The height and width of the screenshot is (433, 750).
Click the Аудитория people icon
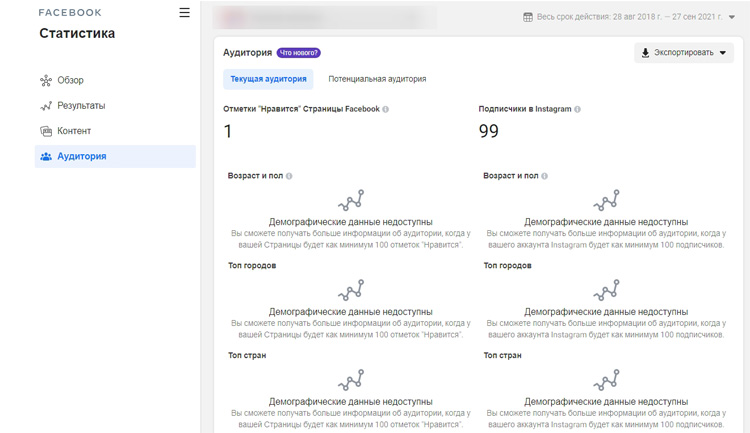(x=46, y=156)
